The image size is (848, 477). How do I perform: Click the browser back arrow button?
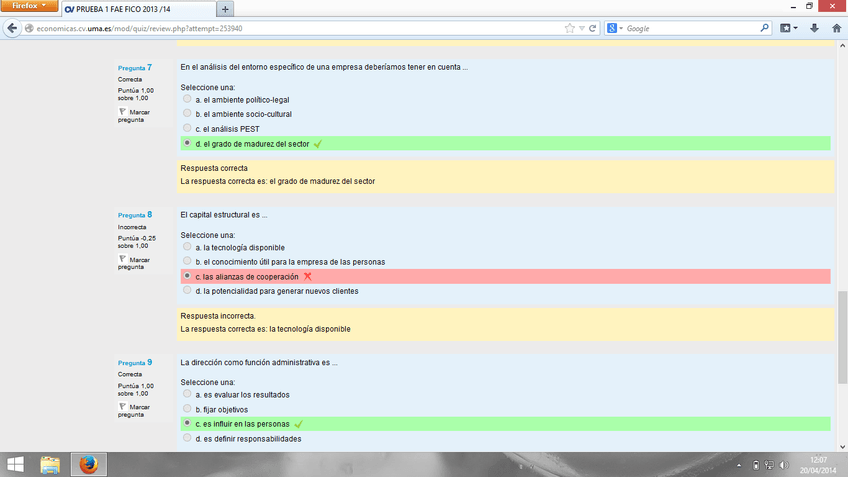pyautogui.click(x=13, y=28)
